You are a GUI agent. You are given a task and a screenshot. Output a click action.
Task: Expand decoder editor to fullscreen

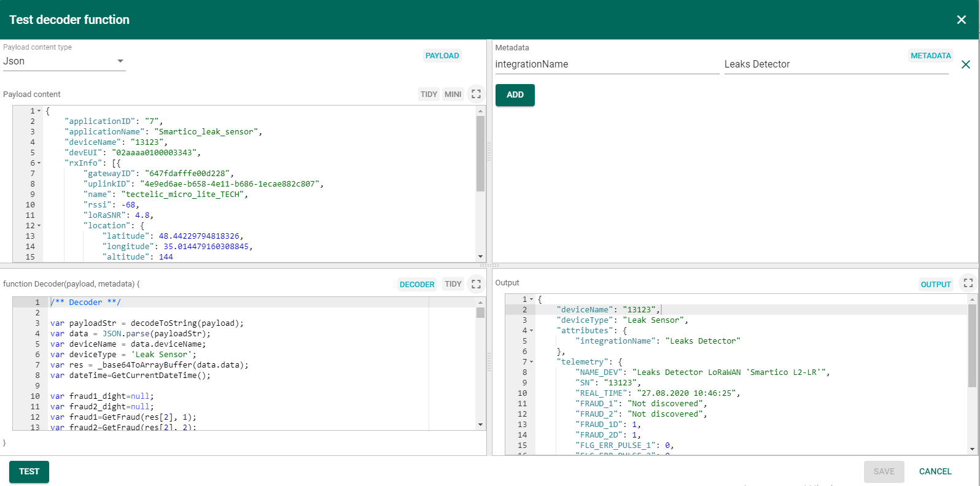[x=476, y=284]
